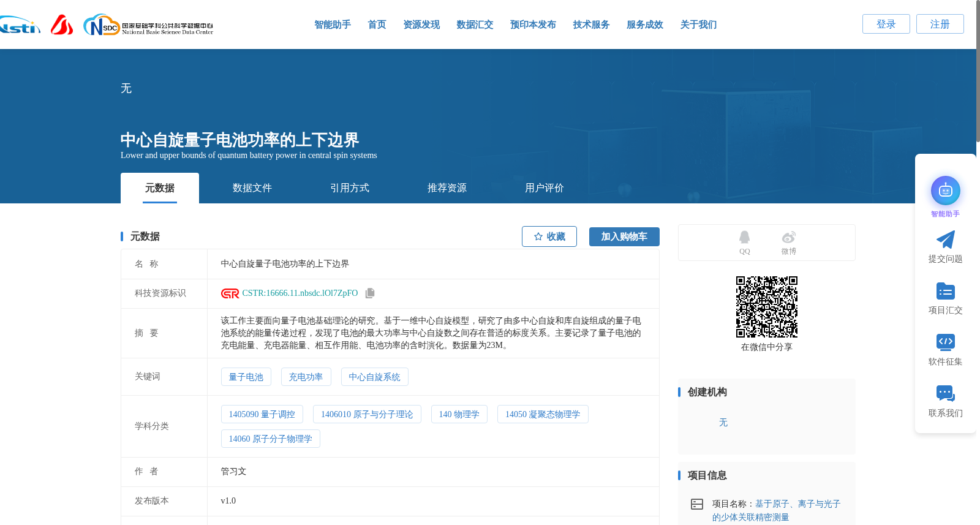Open 预印本发布 menu item
Viewport: 980px width, 525px height.
(533, 25)
